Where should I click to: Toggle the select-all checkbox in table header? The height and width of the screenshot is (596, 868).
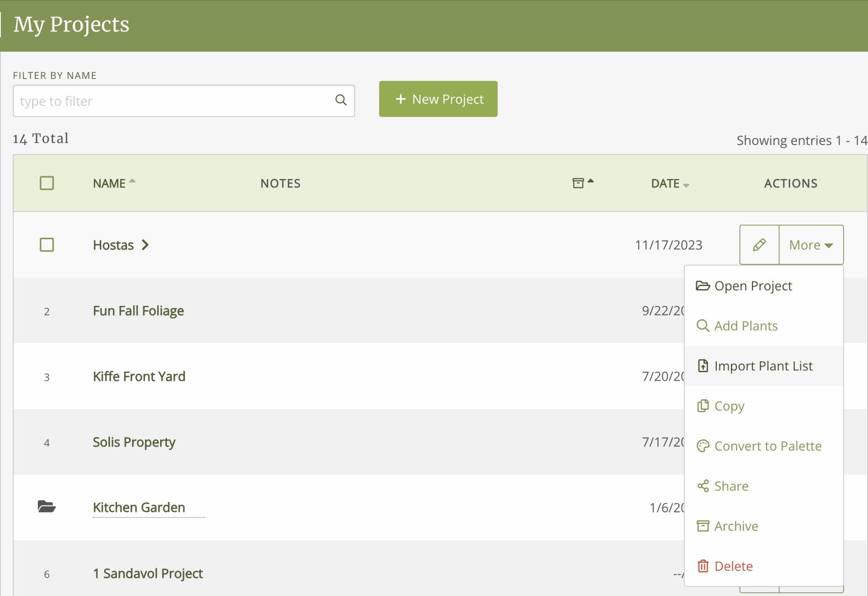(47, 183)
